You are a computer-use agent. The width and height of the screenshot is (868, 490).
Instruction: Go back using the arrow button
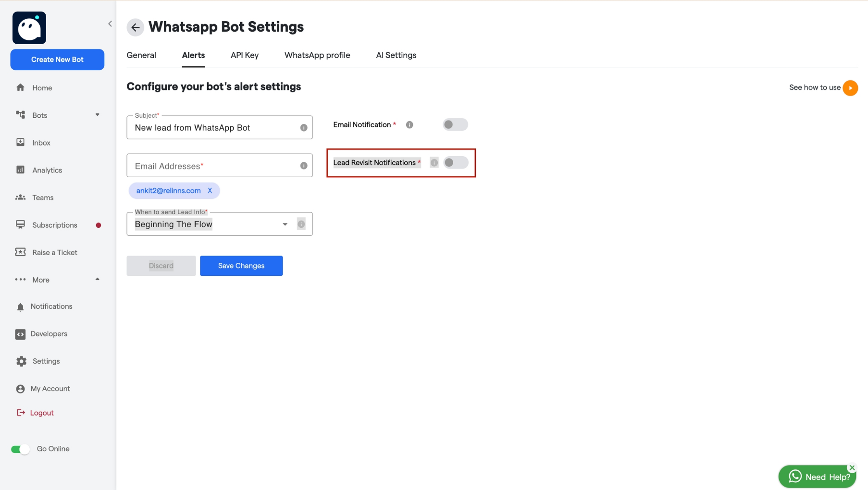(x=136, y=27)
